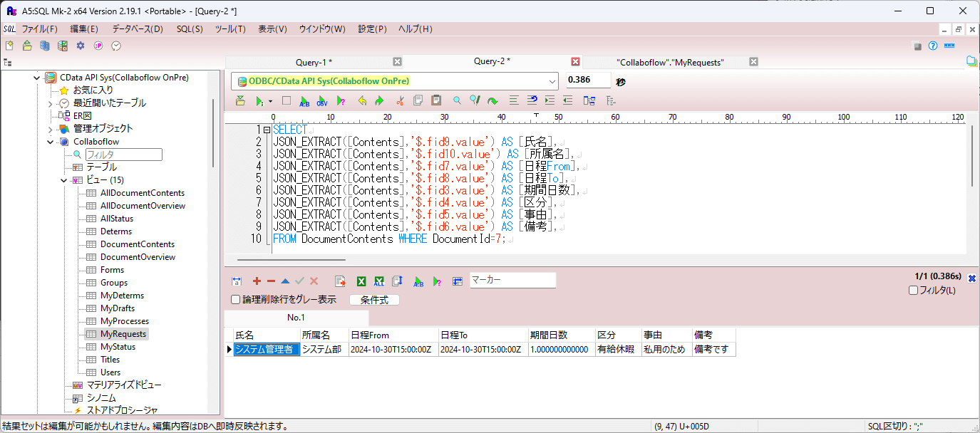The height and width of the screenshot is (433, 980).
Task: Click the delete row minus icon
Action: [271, 281]
